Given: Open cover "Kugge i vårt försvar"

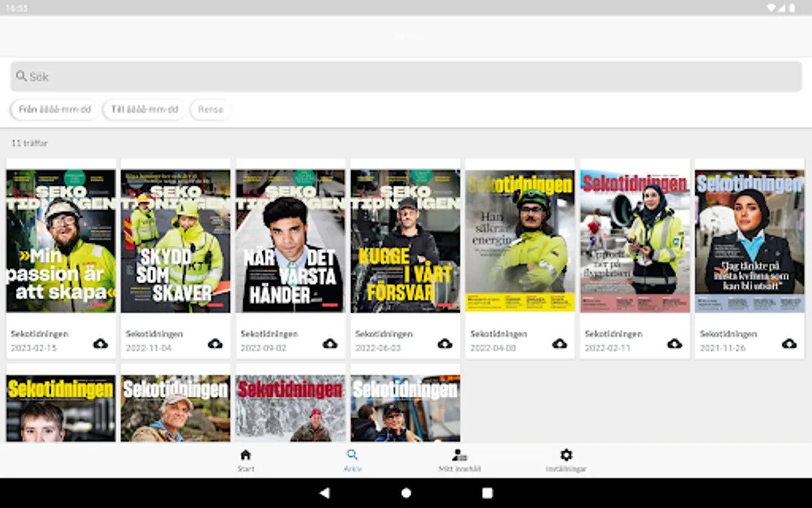Looking at the screenshot, I should click(405, 241).
